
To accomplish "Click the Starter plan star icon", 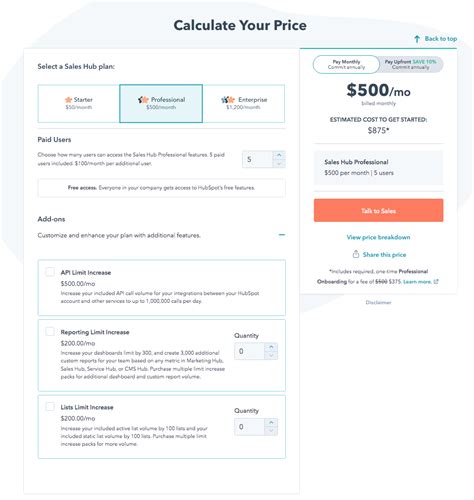I will click(x=68, y=100).
